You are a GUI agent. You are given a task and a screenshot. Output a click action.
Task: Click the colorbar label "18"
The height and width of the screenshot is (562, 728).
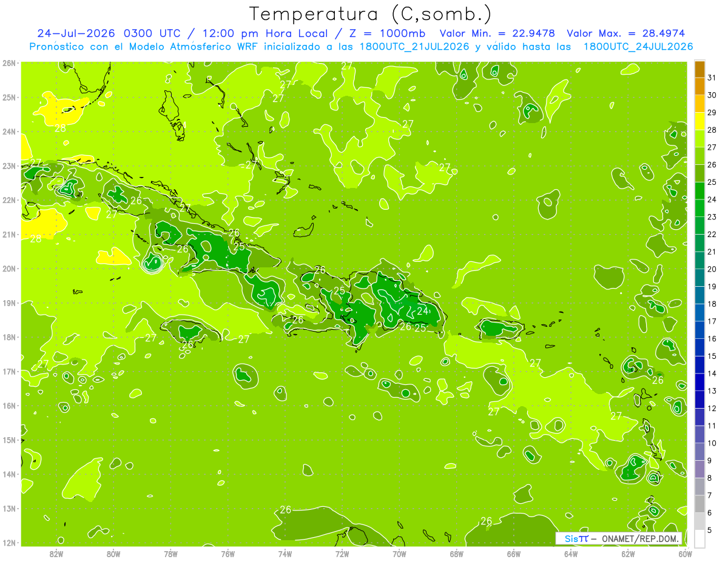click(712, 304)
